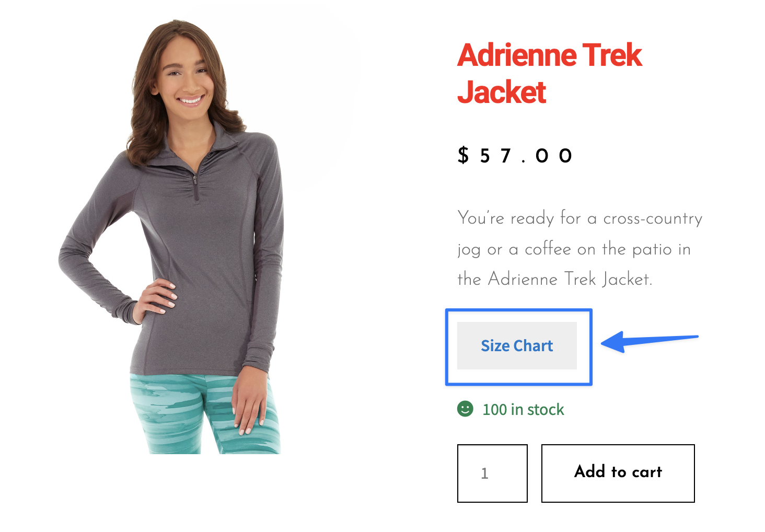Click the dollar sign in the price
765x532 pixels.
point(463,155)
